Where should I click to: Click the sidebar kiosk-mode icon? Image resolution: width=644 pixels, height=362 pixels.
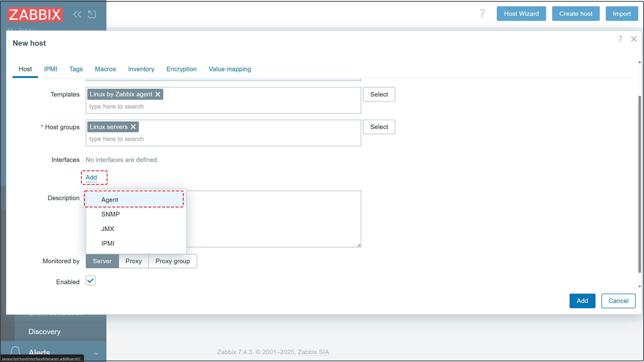(92, 14)
